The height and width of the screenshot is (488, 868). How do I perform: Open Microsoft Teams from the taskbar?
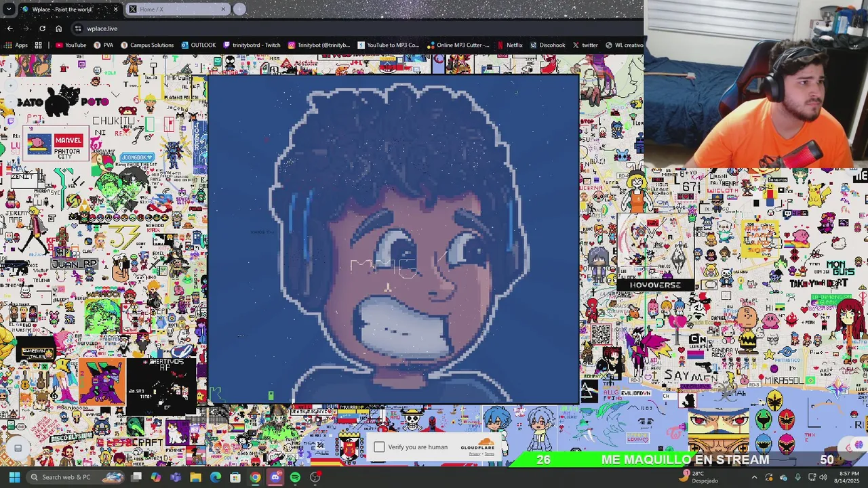176,477
